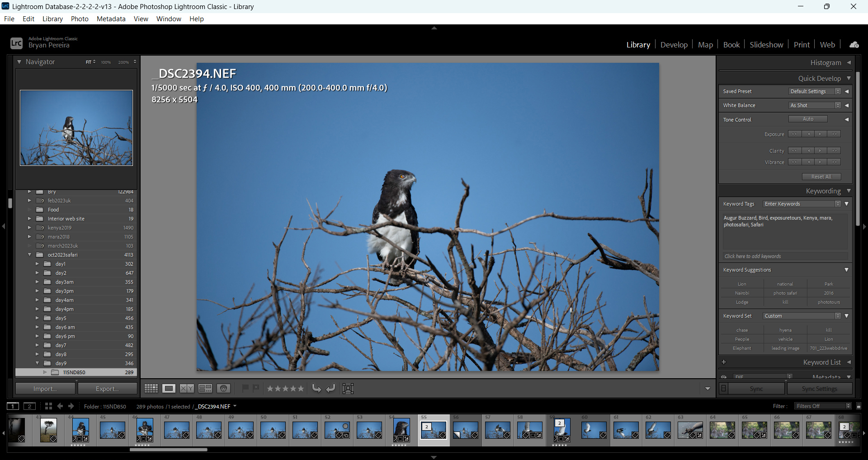Screen dimensions: 868x460
Task: Select the Compare view (XY) icon
Action: click(187, 389)
